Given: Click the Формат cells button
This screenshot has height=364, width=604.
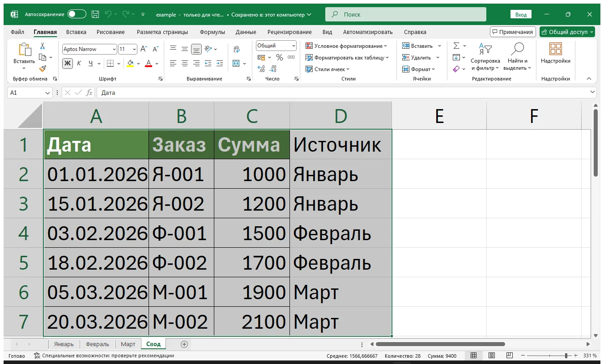Looking at the screenshot, I should pos(418,69).
